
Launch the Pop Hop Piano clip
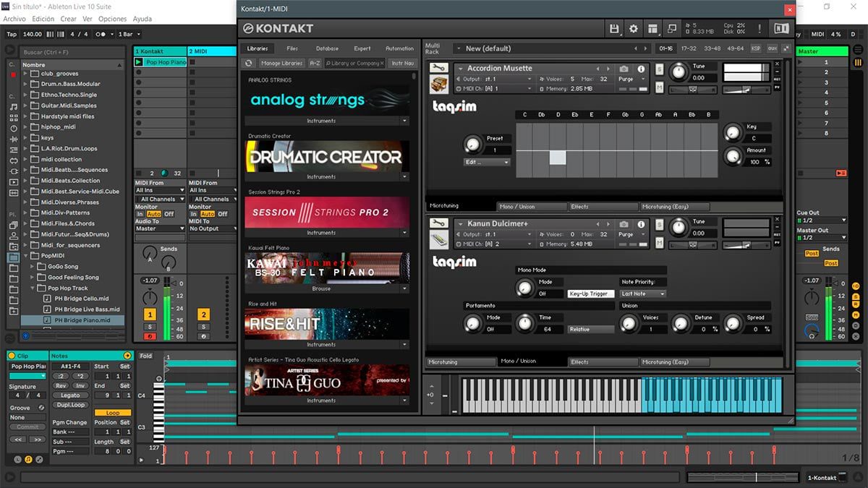coord(139,62)
